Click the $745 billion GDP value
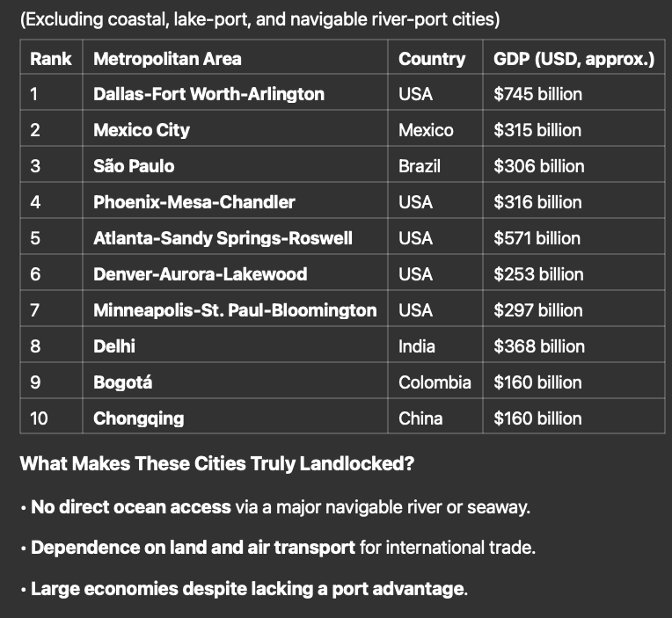The image size is (672, 618). pos(537,94)
